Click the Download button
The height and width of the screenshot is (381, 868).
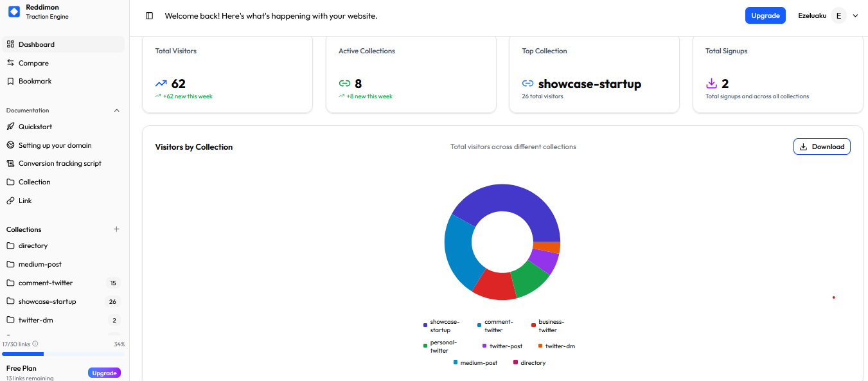[822, 146]
